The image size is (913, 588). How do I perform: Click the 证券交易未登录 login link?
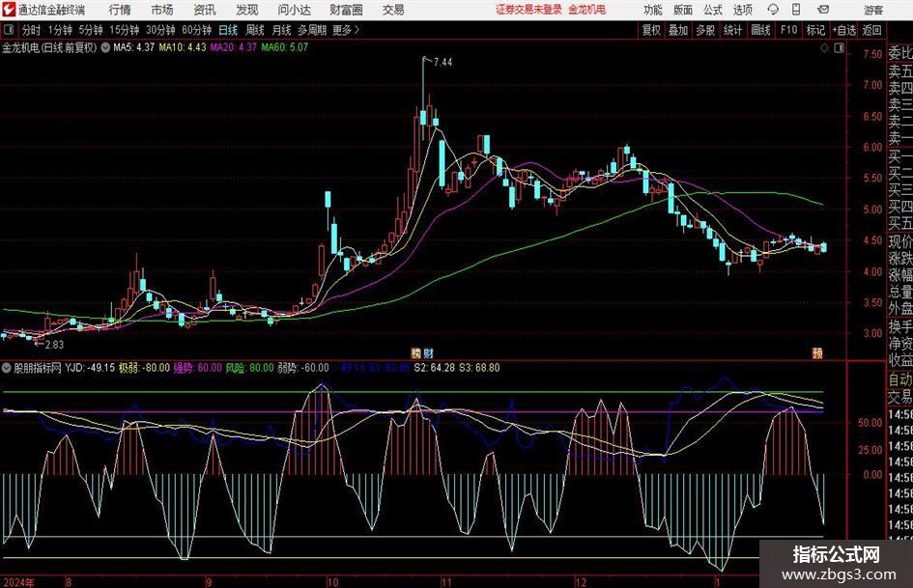(528, 10)
